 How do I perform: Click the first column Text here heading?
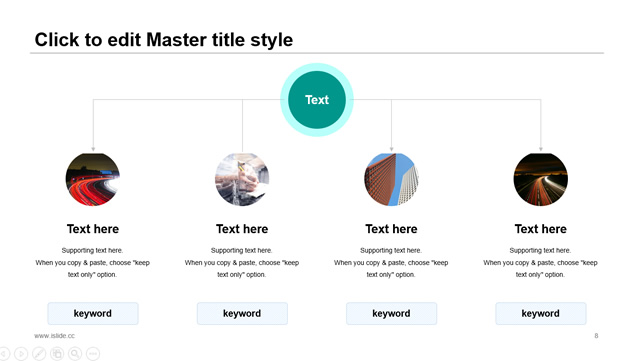point(93,229)
